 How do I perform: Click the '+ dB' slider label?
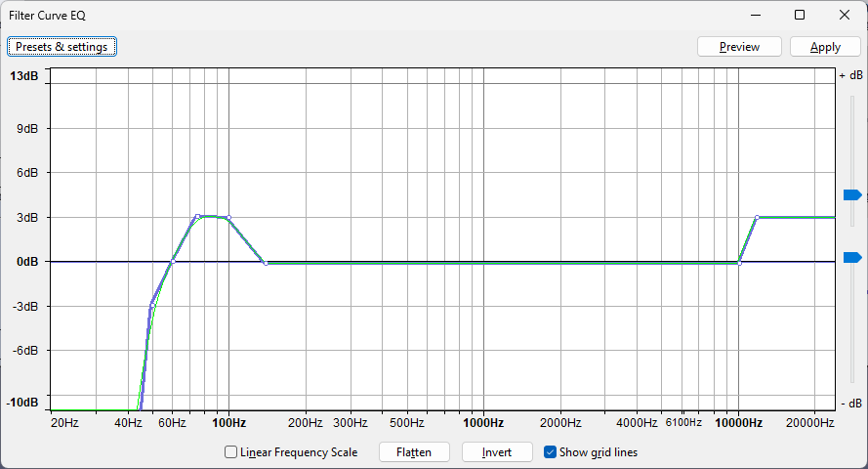(x=850, y=75)
